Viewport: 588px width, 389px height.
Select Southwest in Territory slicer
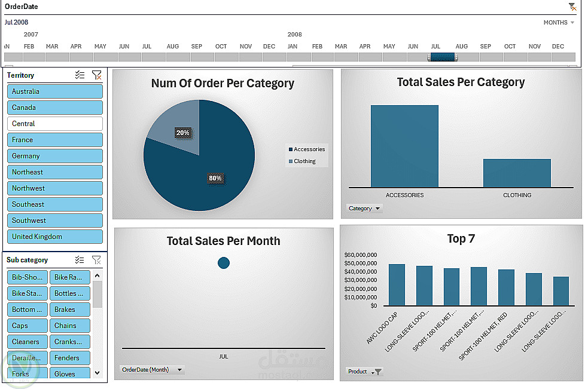coord(55,220)
